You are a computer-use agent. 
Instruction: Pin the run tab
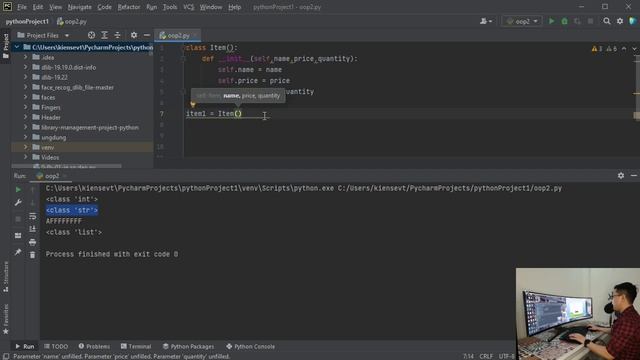coord(18,252)
